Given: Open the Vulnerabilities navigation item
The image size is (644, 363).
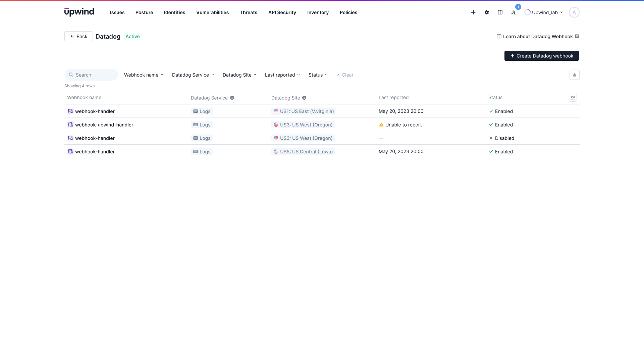Looking at the screenshot, I should coord(212,12).
